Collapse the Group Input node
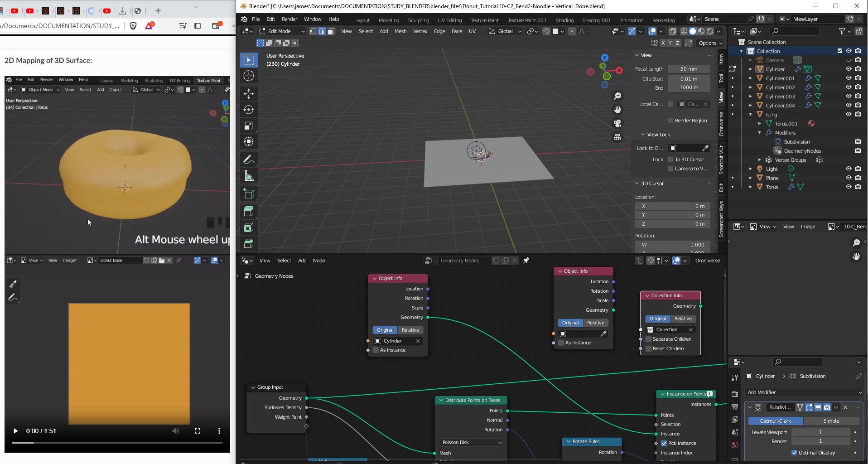 [x=253, y=387]
